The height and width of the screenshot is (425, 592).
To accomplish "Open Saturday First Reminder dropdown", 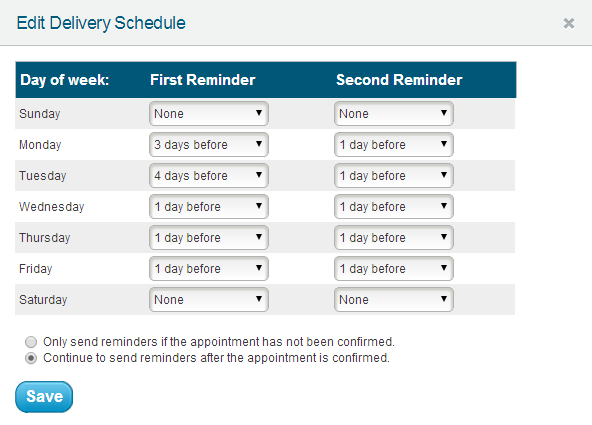I will (x=209, y=299).
